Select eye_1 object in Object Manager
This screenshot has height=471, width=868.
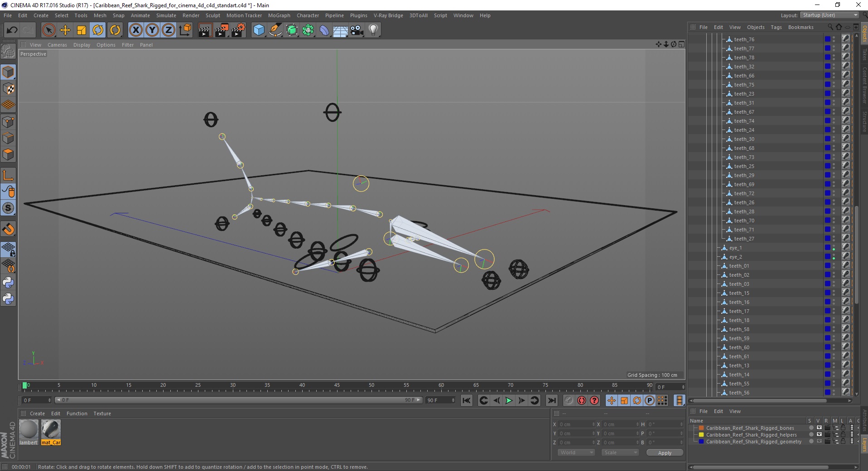(735, 248)
